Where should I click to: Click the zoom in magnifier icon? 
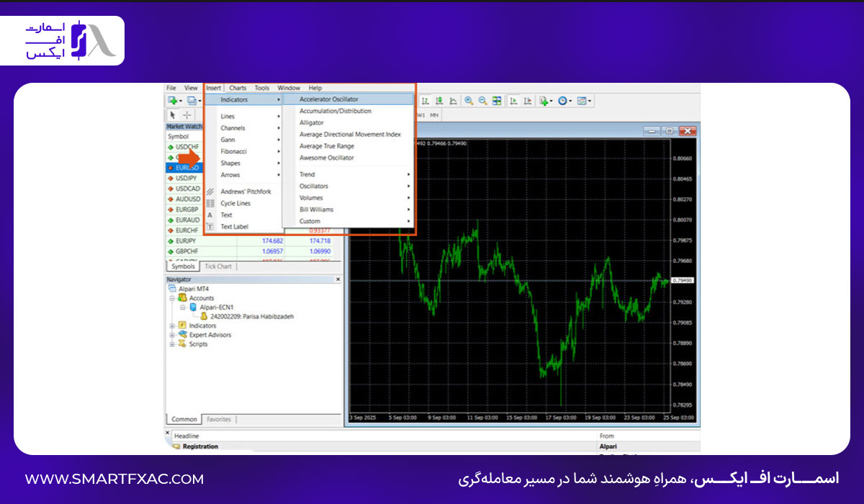pos(469,101)
